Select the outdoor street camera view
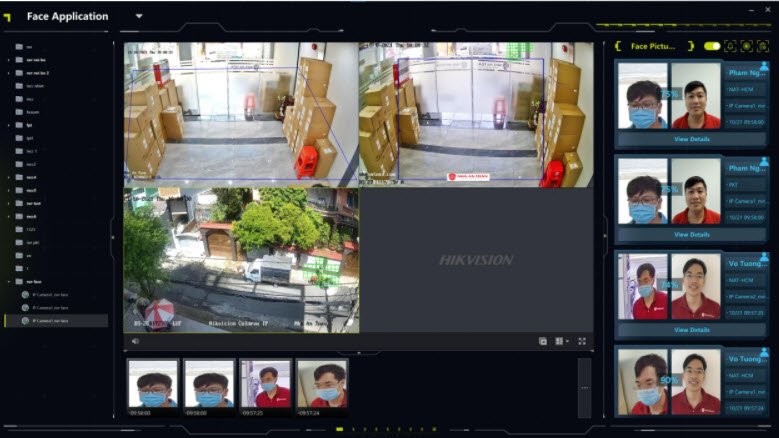Screen dimensions: 779x438 241,259
